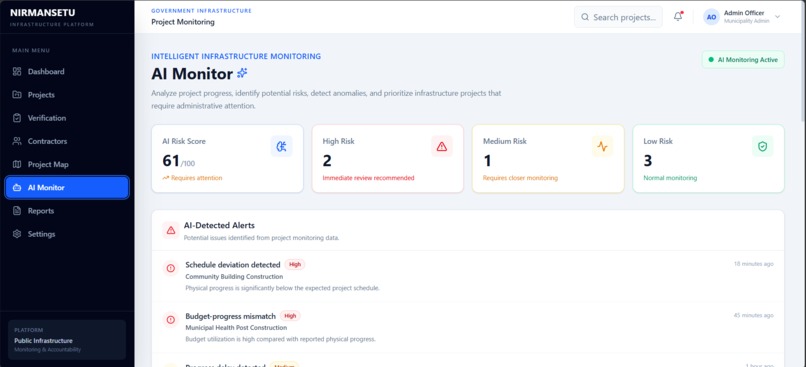Viewport: 806px width, 367px height.
Task: Click the Budget-progress mismatch alert icon
Action: click(171, 320)
